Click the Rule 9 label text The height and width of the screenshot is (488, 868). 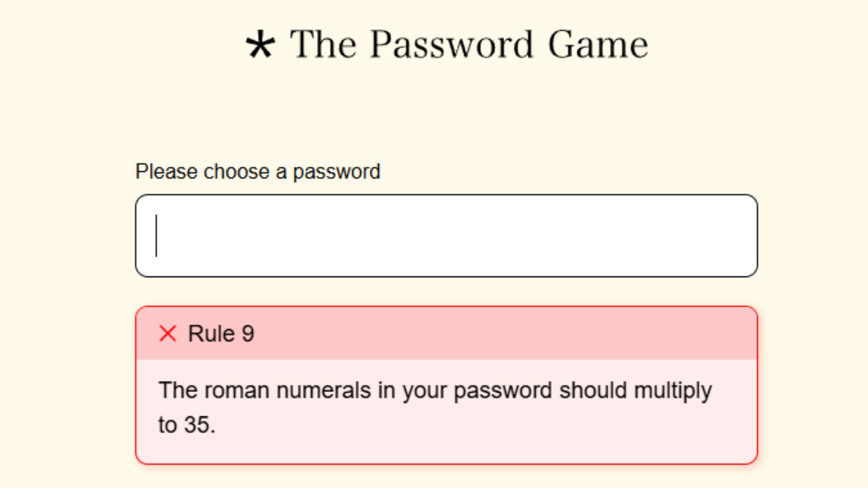click(220, 333)
